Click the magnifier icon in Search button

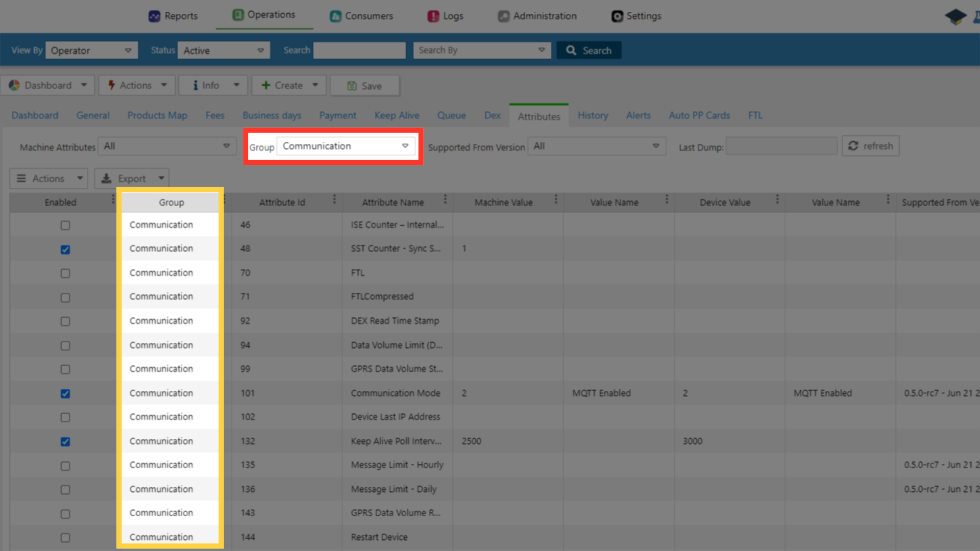click(x=571, y=51)
